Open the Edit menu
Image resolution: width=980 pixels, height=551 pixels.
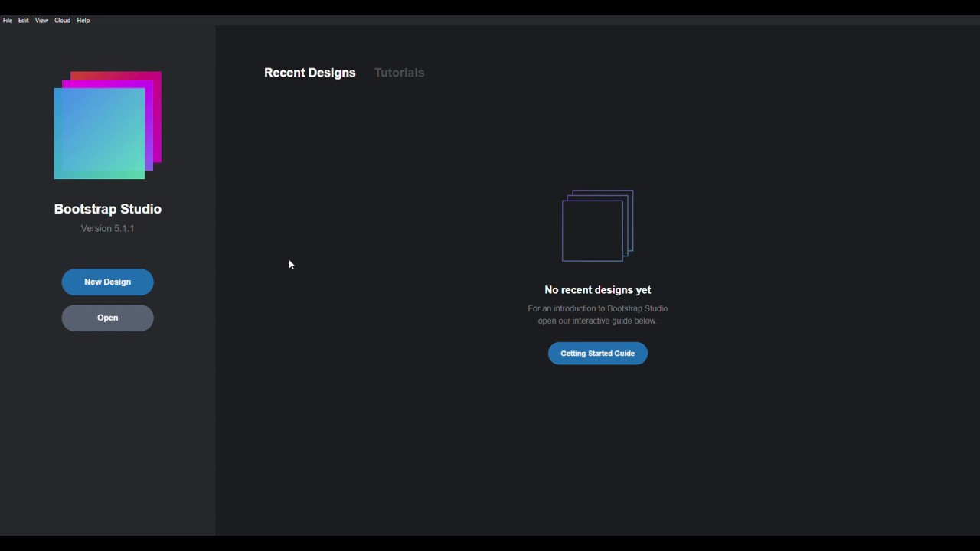pyautogui.click(x=24, y=21)
